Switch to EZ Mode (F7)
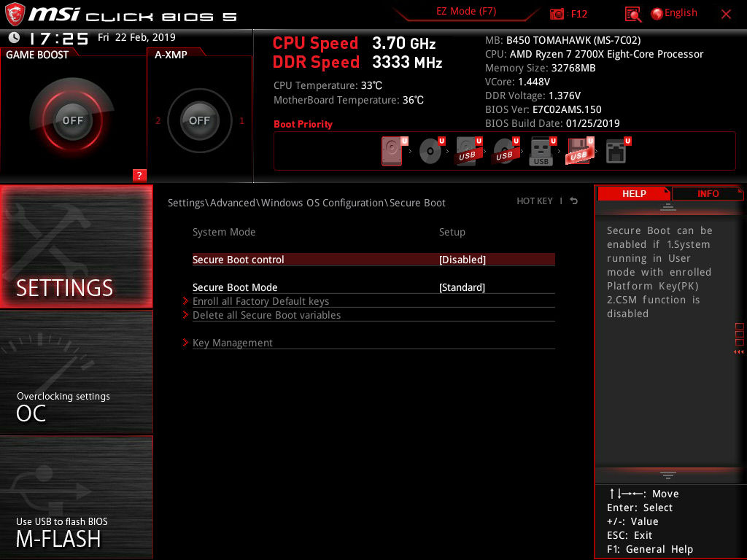This screenshot has width=747, height=560. click(465, 12)
